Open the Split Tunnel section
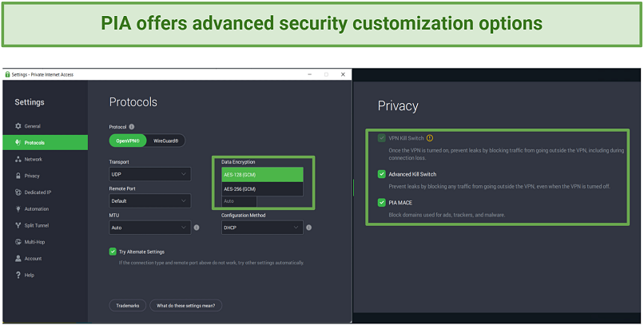 coord(46,225)
